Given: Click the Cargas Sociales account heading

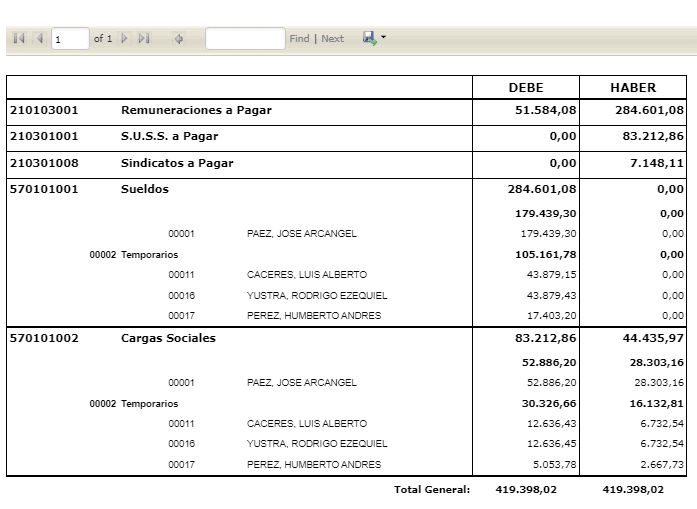Looking at the screenshot, I should (168, 338).
